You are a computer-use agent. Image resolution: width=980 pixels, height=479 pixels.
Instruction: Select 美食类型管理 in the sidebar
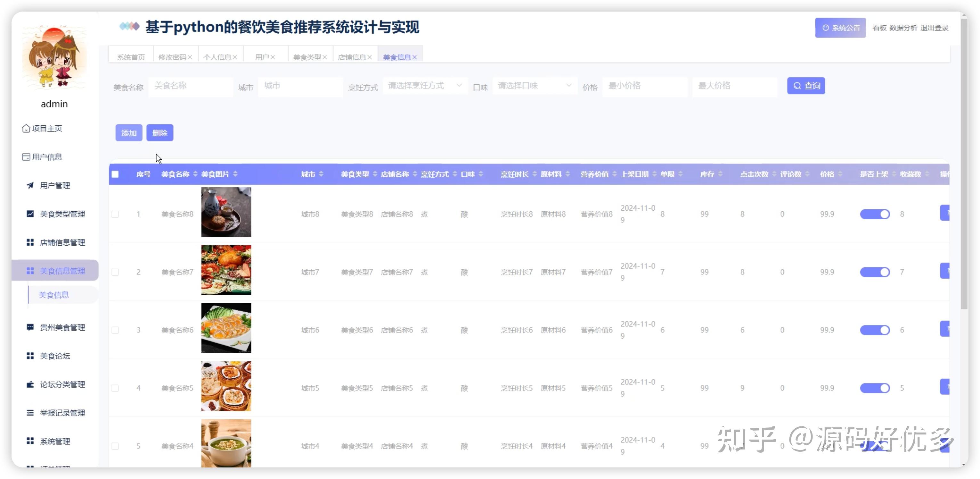pyautogui.click(x=62, y=214)
